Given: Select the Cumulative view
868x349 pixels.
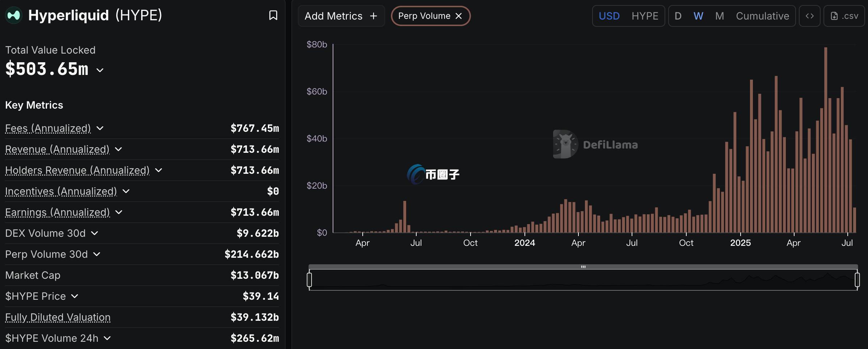Looking at the screenshot, I should (x=762, y=16).
